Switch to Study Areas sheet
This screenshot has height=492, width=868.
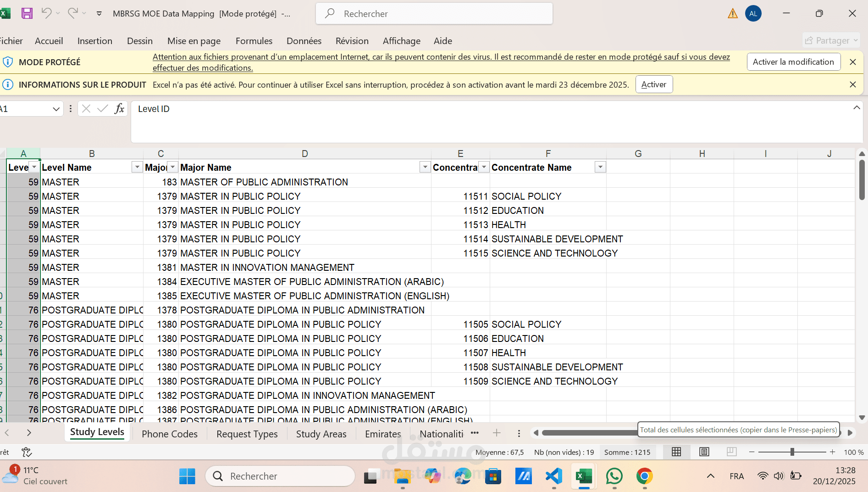[321, 434]
